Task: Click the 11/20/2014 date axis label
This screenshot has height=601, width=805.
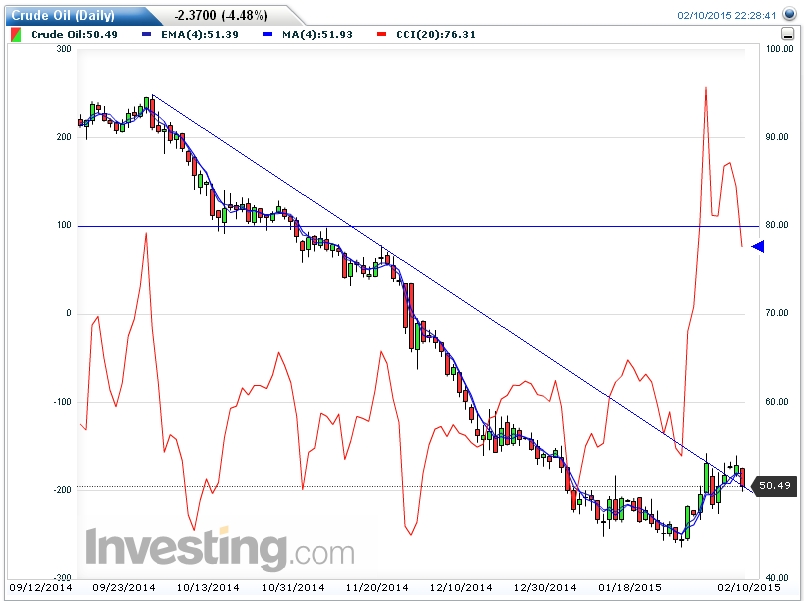Action: (377, 588)
